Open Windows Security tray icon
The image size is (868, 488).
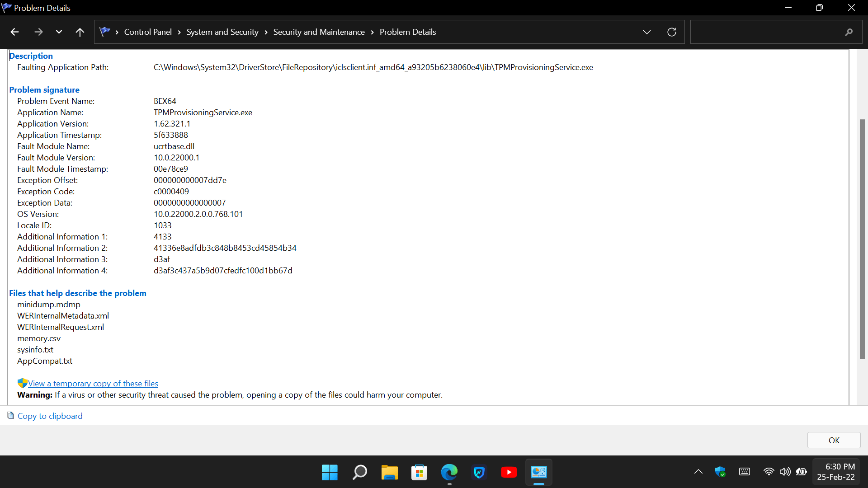click(x=720, y=472)
